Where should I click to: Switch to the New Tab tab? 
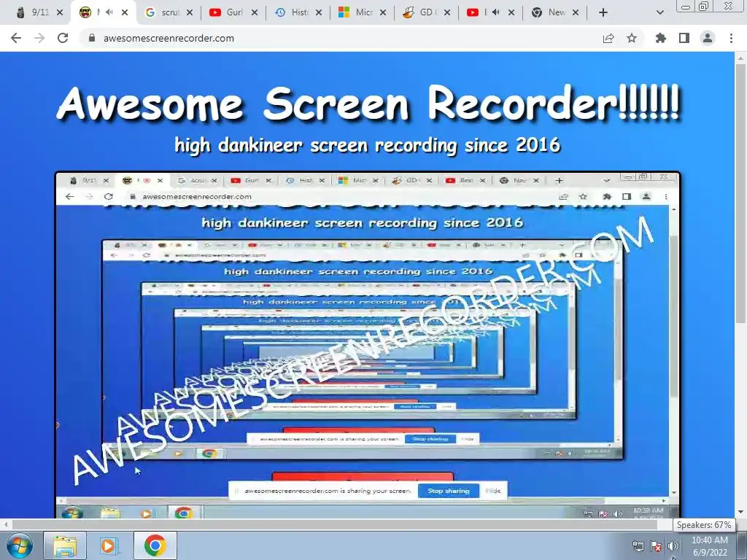tap(551, 12)
